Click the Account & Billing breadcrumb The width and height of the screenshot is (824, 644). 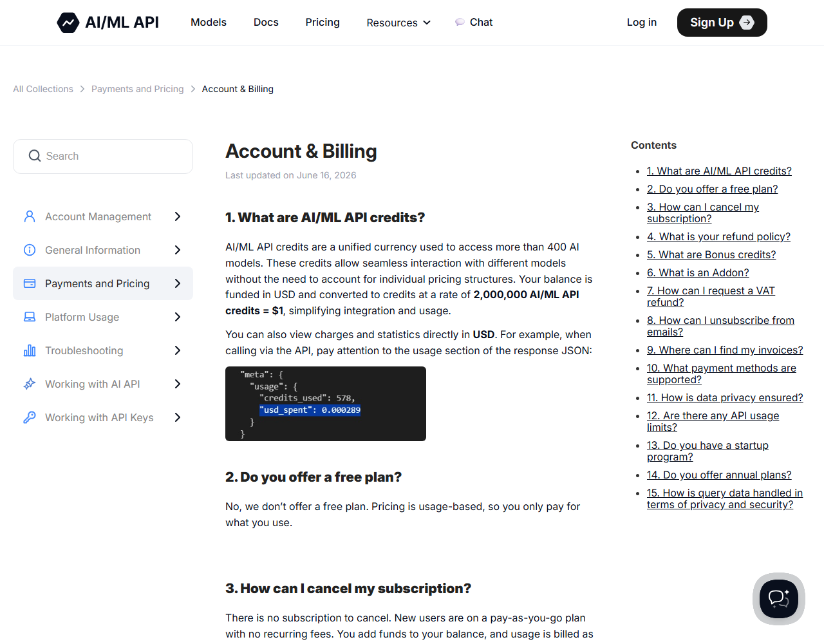pos(238,89)
